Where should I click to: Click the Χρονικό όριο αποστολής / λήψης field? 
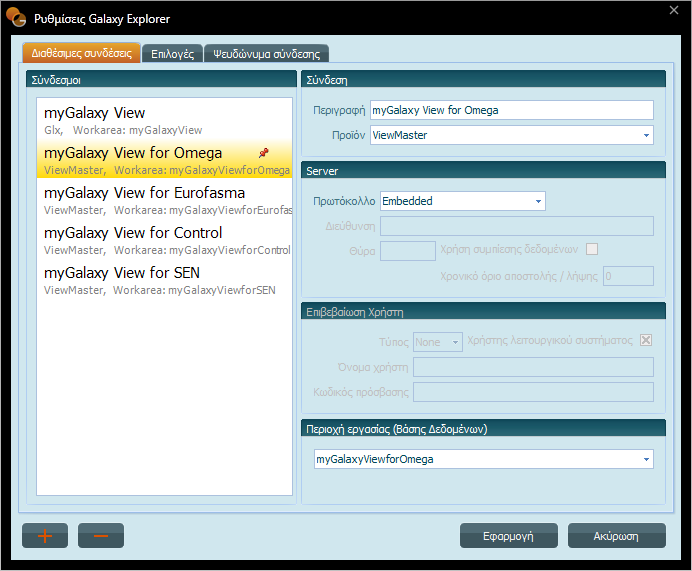[x=628, y=276]
